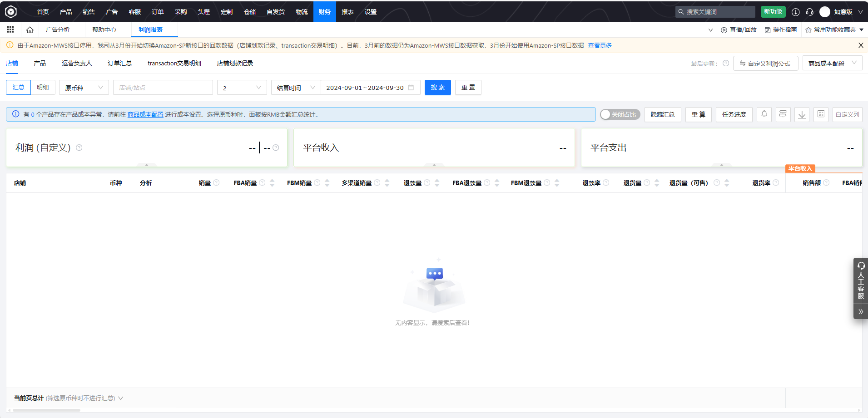Click the 隐藏汇总 button
Image resolution: width=868 pixels, height=418 pixels.
[x=663, y=114]
